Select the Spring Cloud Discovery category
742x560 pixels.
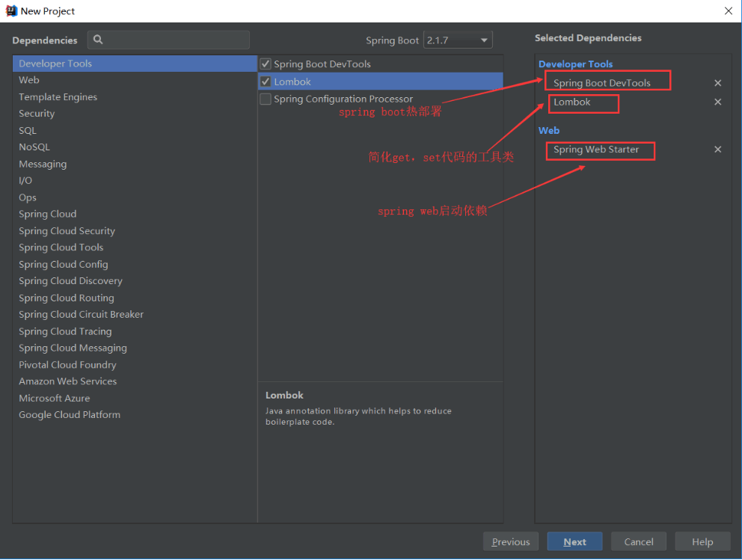[x=135, y=281]
